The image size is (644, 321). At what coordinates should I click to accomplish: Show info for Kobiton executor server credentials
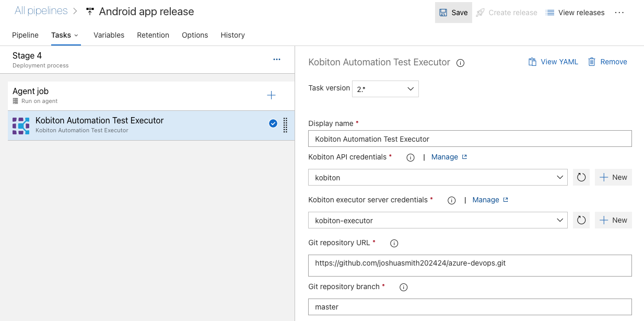click(452, 200)
